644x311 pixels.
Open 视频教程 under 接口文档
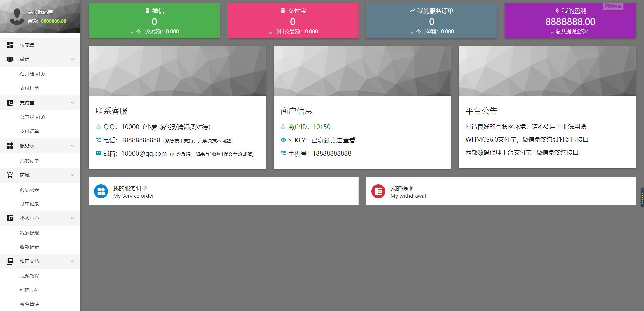click(30, 276)
